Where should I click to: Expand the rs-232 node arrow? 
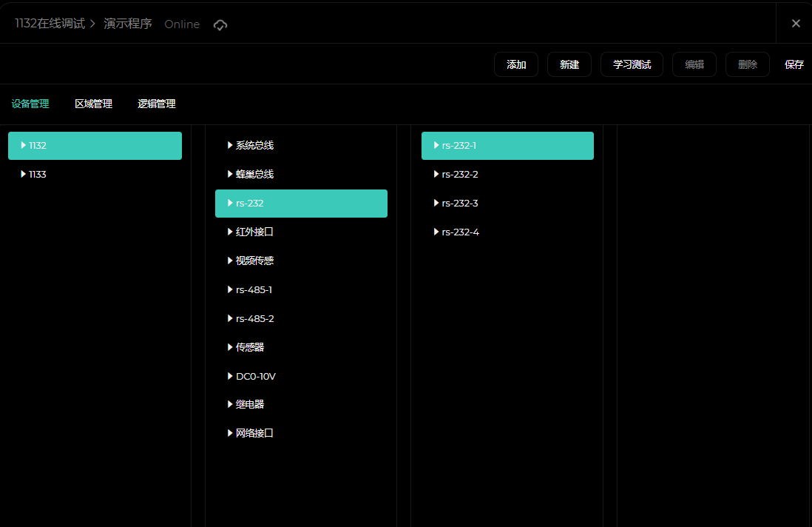tap(230, 203)
